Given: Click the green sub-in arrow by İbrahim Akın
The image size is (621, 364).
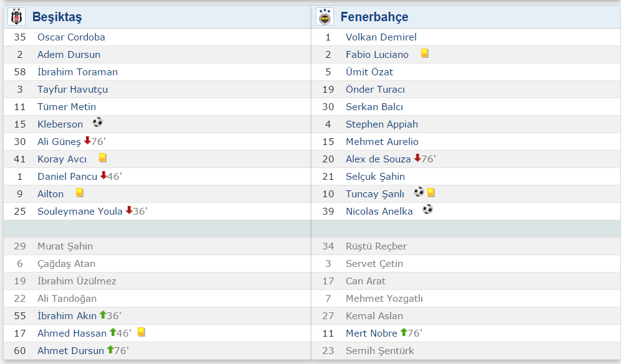Looking at the screenshot, I should click(103, 315).
